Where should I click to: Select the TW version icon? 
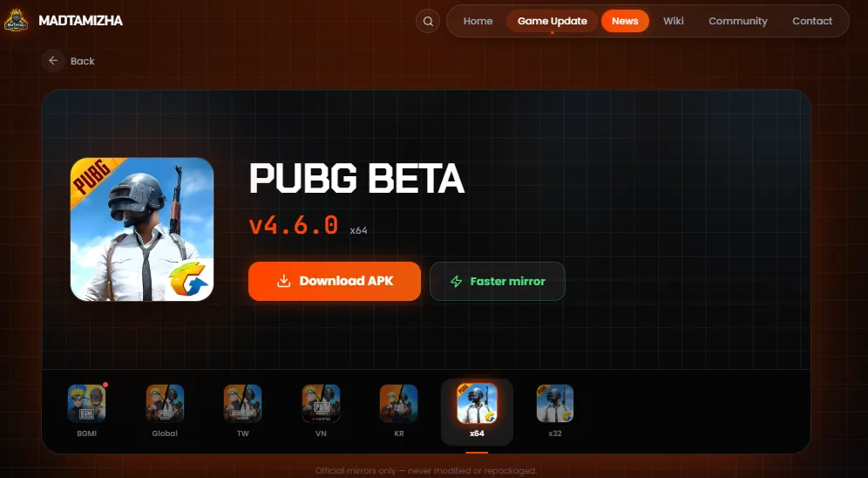[x=242, y=404]
